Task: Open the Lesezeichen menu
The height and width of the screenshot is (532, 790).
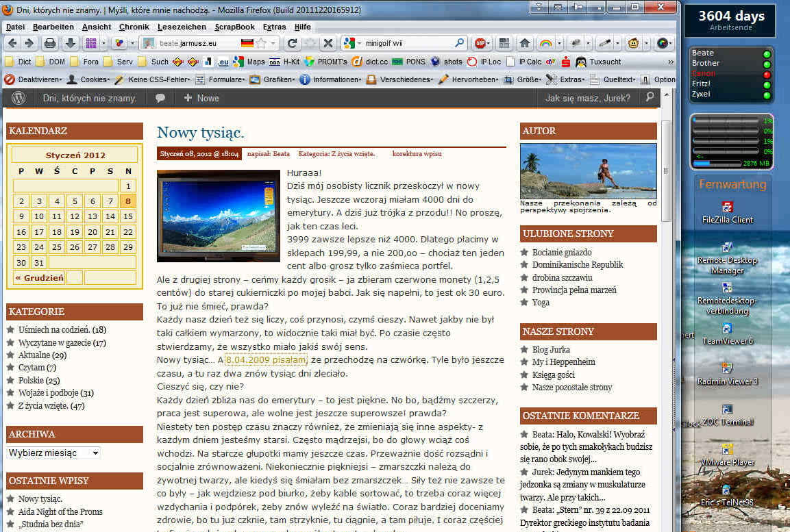Action: [182, 27]
